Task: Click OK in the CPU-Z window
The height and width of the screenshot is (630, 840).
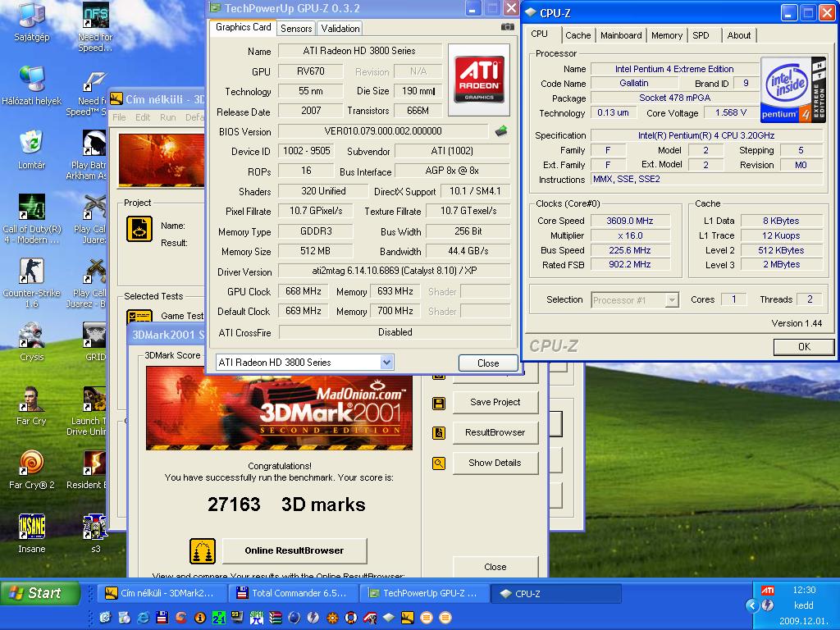Action: [x=804, y=347]
